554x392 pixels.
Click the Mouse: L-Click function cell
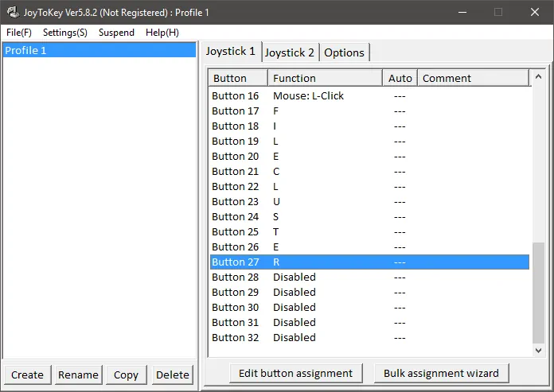(308, 95)
